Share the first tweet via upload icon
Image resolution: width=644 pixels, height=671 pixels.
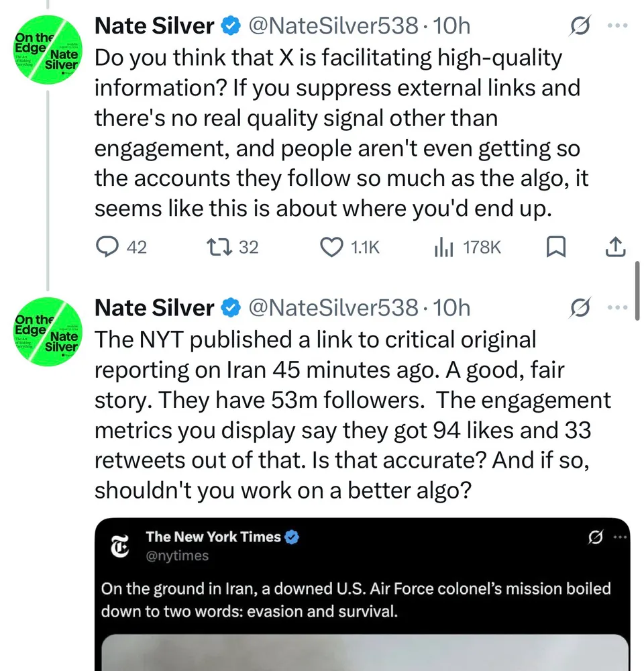tap(614, 248)
